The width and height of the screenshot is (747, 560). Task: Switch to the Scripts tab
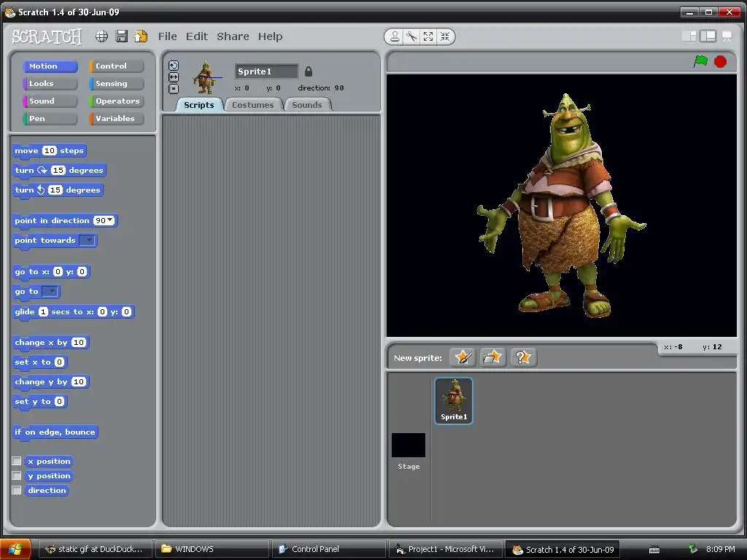click(x=198, y=105)
